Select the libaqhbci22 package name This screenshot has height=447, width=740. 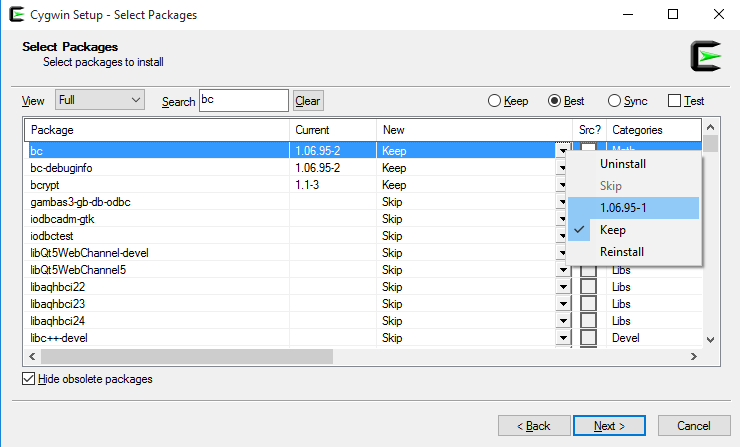[58, 287]
